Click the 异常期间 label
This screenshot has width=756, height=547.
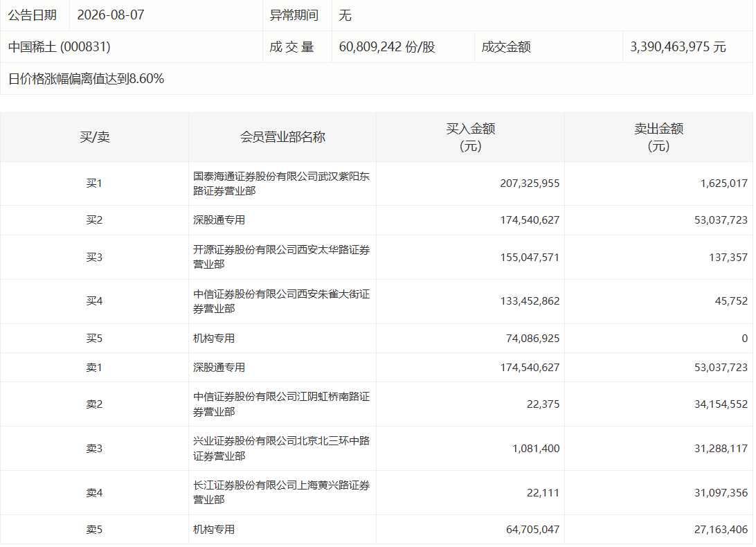294,15
